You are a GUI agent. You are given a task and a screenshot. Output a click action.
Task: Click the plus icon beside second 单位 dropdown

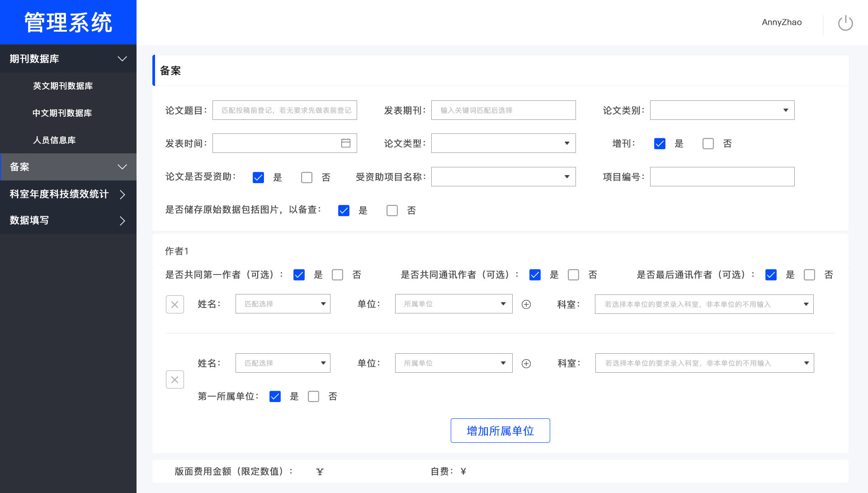tap(526, 364)
